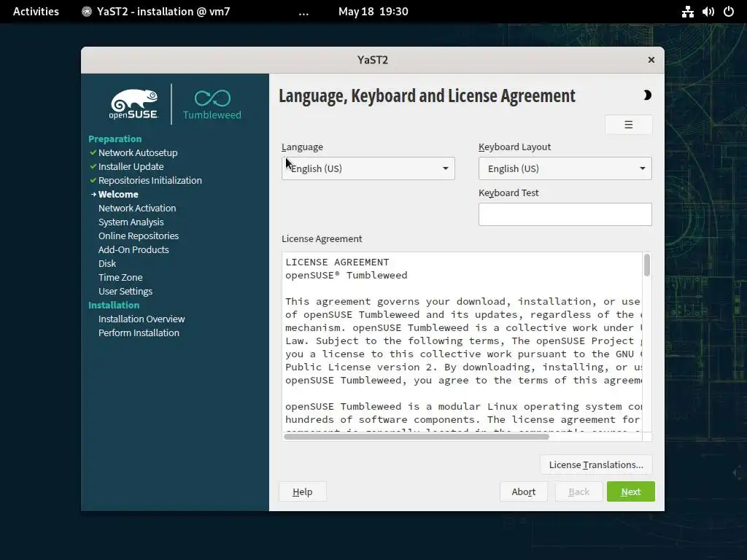Open the power icon in top bar
This screenshot has height=560, width=747.
point(729,12)
